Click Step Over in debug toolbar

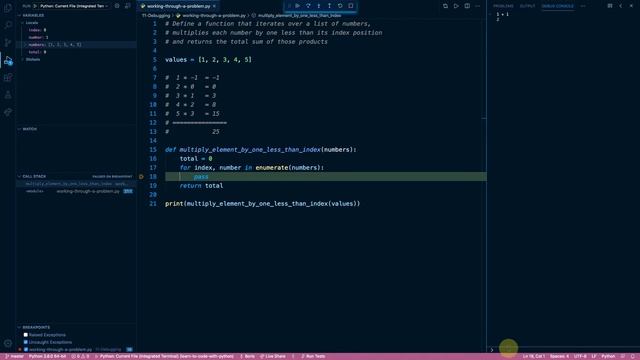click(x=308, y=6)
